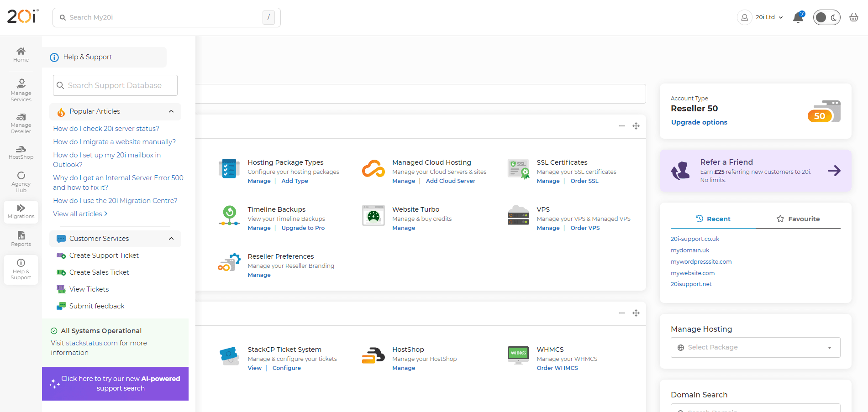Open the 20i Ltd account menu
This screenshot has width=868, height=412.
(x=761, y=17)
